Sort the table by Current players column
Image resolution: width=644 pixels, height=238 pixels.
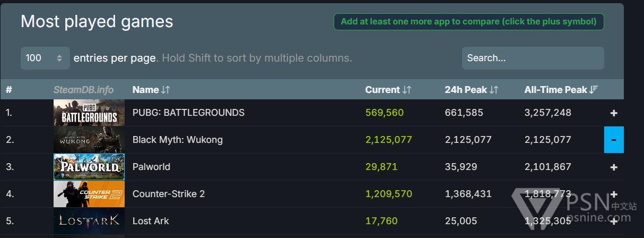pyautogui.click(x=388, y=90)
